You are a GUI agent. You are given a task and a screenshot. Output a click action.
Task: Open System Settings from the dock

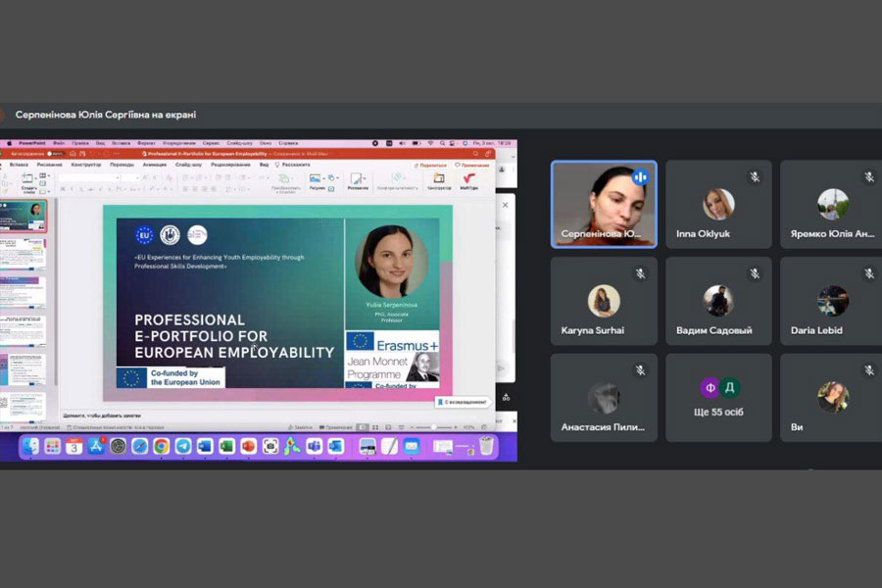pyautogui.click(x=118, y=446)
